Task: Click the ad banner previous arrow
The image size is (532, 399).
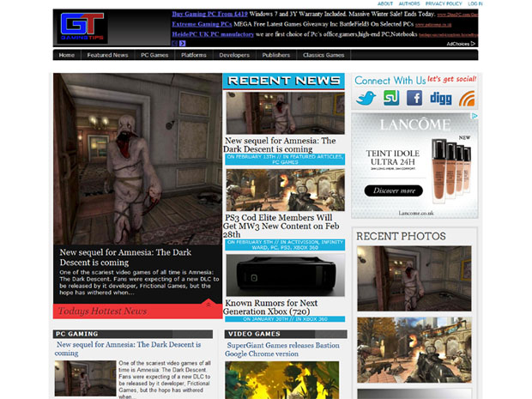Action: tap(175, 44)
